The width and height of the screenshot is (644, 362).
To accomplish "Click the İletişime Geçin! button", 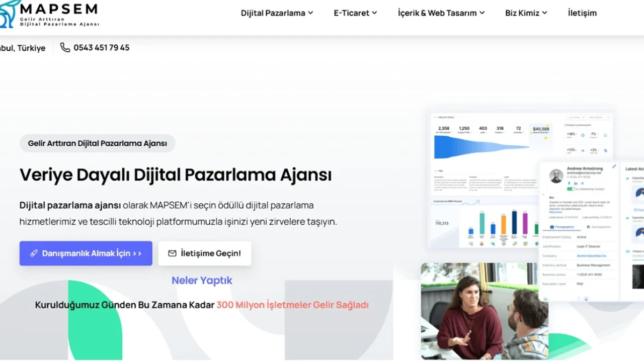I will [205, 253].
